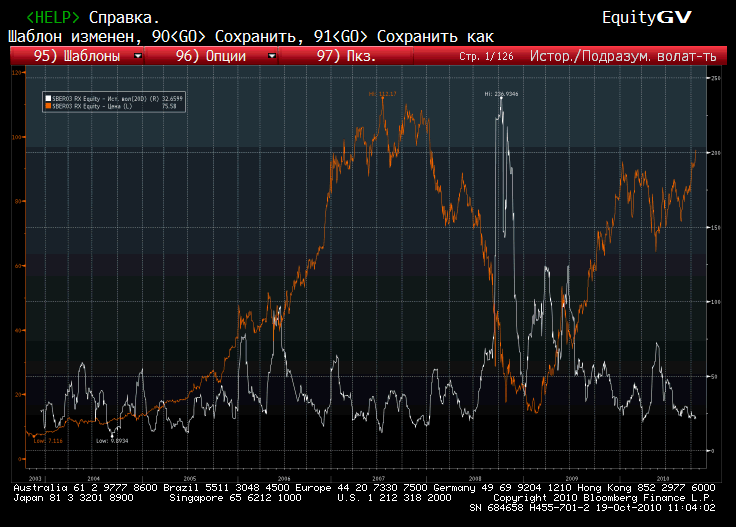Viewport: 736px width, 527px height.
Task: Expand the Опции dropdown arrow
Action: tap(272, 56)
